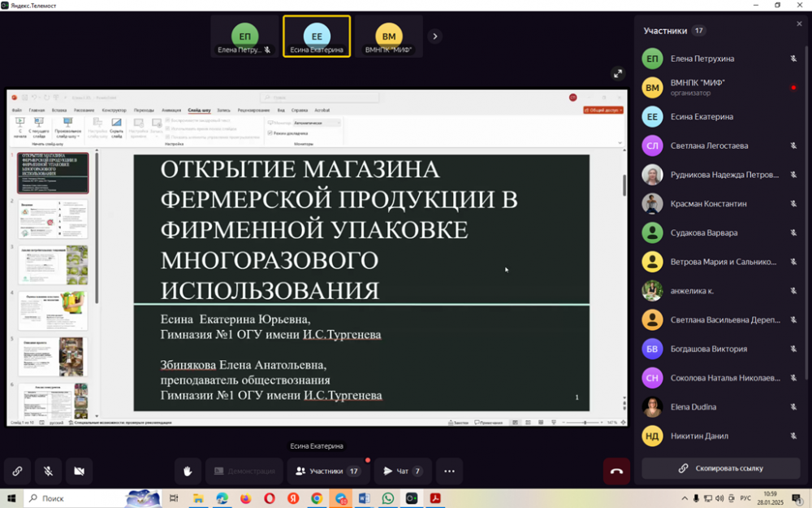
Task: Select the Главная tab in the PowerPoint ribbon
Action: pos(37,110)
